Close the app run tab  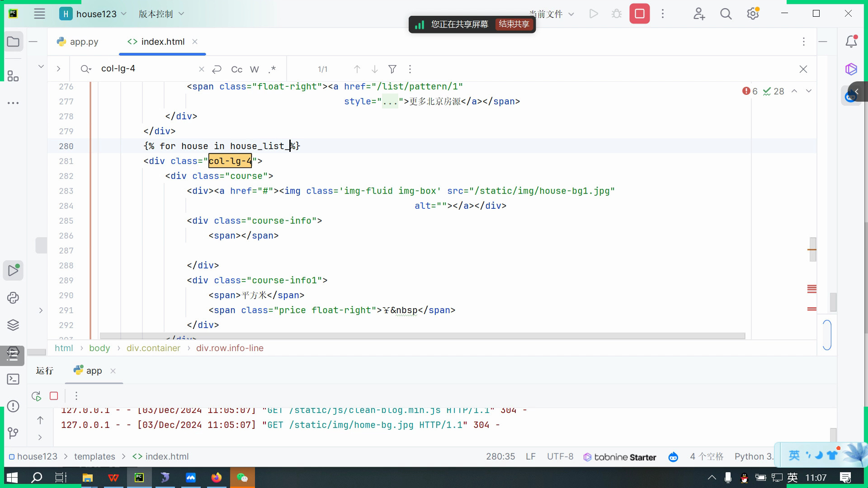coord(113,371)
